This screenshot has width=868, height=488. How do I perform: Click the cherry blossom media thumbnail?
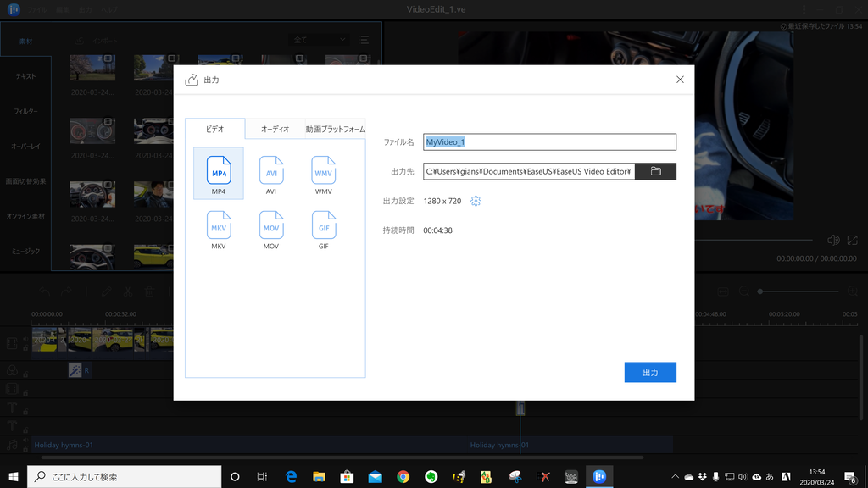tap(92, 68)
